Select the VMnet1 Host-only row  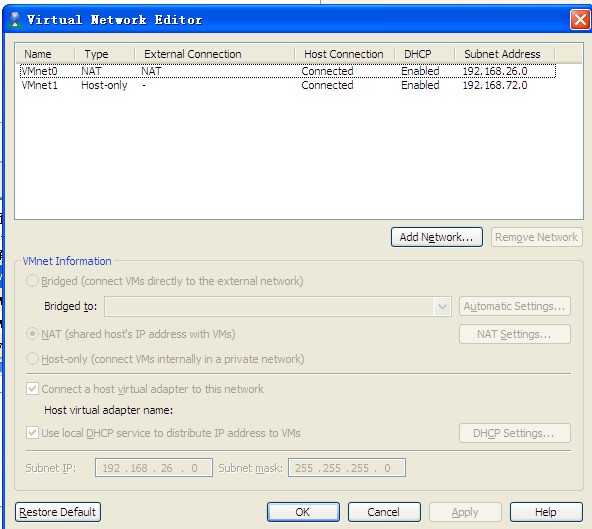pos(287,85)
